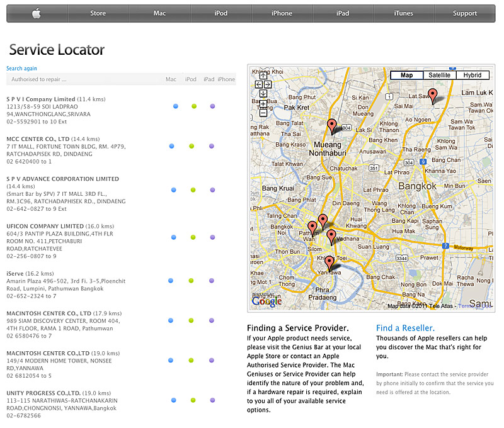Click the map pin near Lak Si

pyautogui.click(x=332, y=126)
